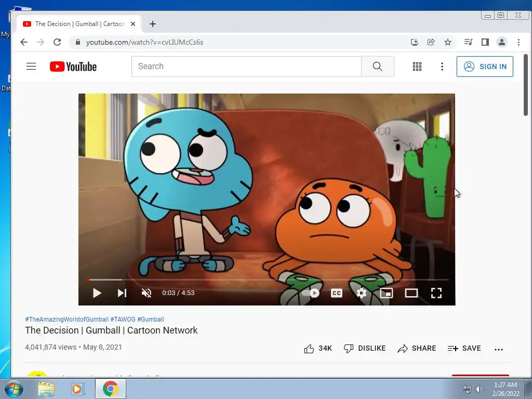Open the system volume icon

[x=480, y=389]
